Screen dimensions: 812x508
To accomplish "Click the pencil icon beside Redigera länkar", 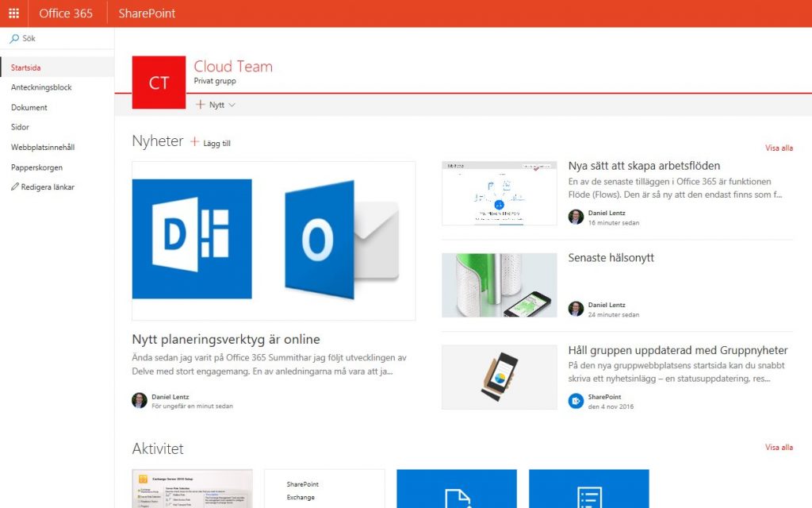I will [14, 187].
